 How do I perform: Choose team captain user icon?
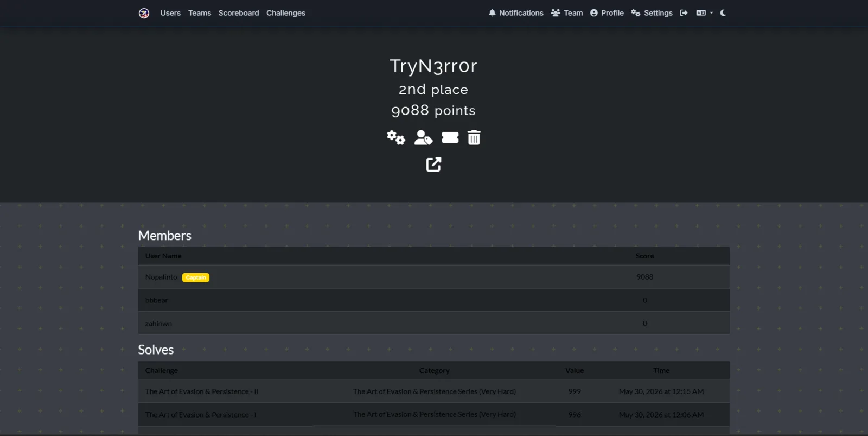coord(423,137)
